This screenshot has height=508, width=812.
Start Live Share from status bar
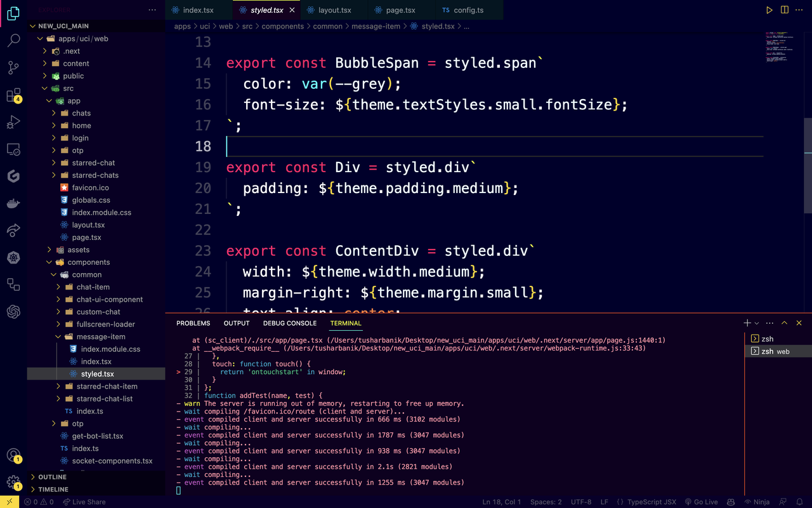(84, 502)
